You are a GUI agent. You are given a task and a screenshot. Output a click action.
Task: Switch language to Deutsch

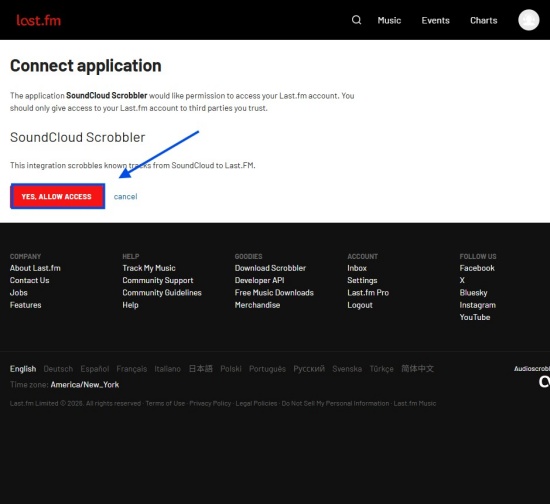coord(58,369)
